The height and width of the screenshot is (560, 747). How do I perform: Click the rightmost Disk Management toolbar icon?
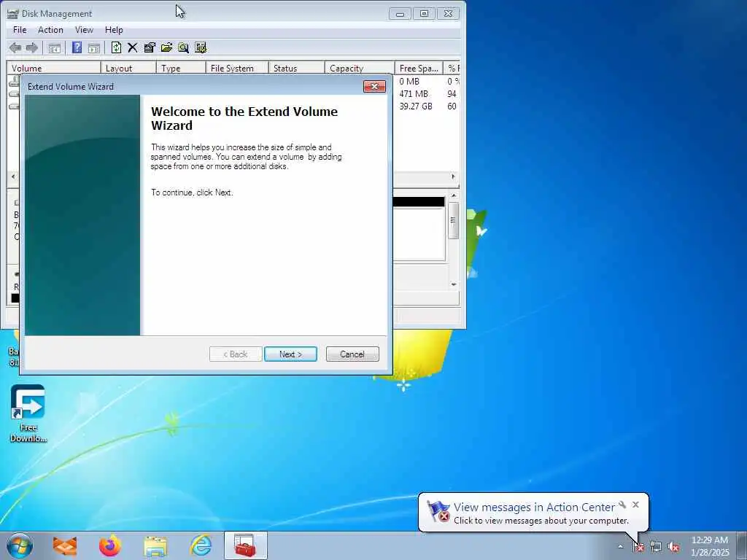201,47
